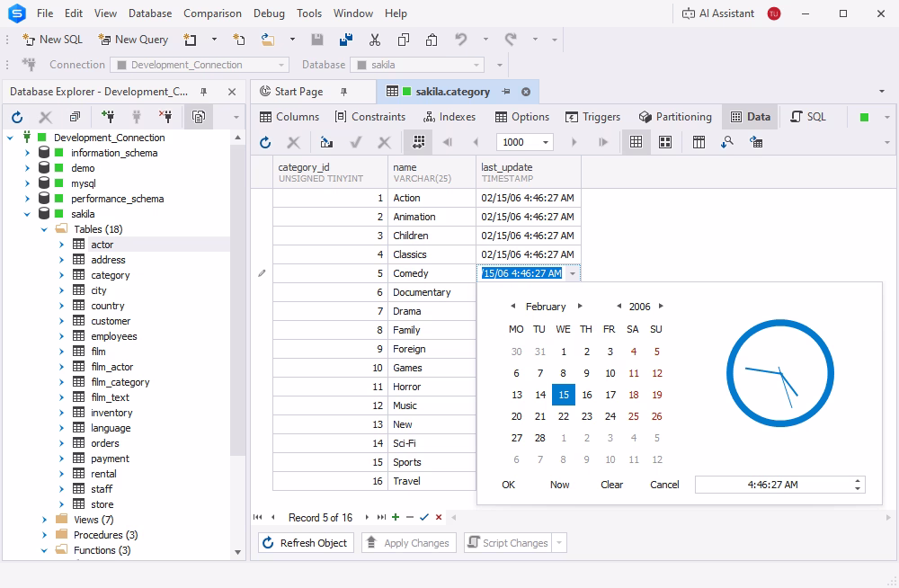Toggle the Explorer filter/copy objects icon
899x588 pixels.
coord(199,117)
